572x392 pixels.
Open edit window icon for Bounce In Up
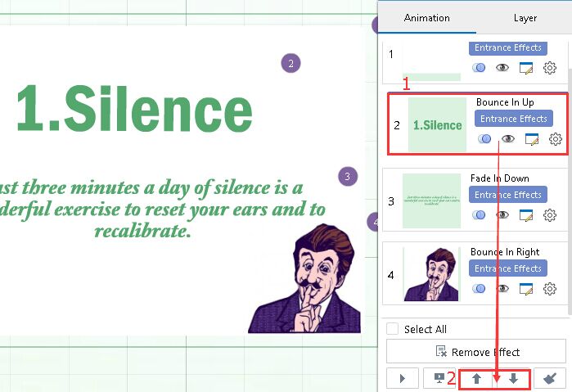pyautogui.click(x=532, y=139)
